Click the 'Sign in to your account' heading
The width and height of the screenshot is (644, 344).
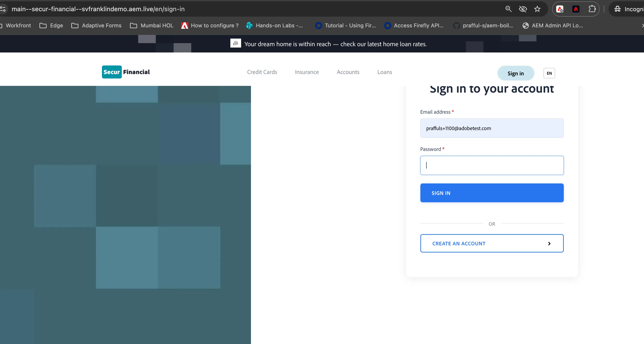pyautogui.click(x=492, y=89)
